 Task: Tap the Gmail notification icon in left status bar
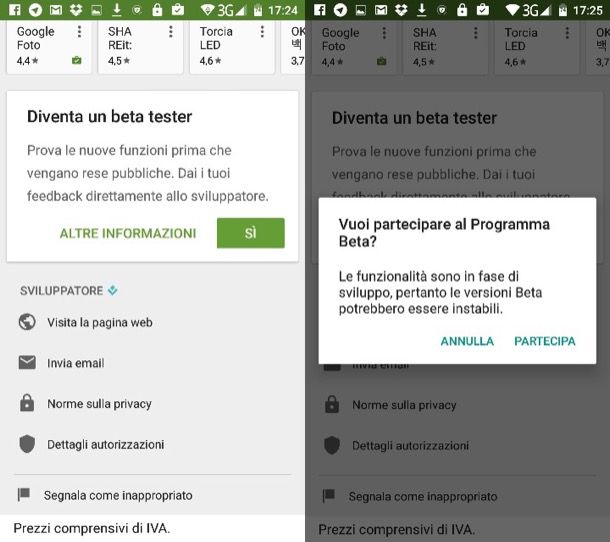pyautogui.click(x=56, y=10)
